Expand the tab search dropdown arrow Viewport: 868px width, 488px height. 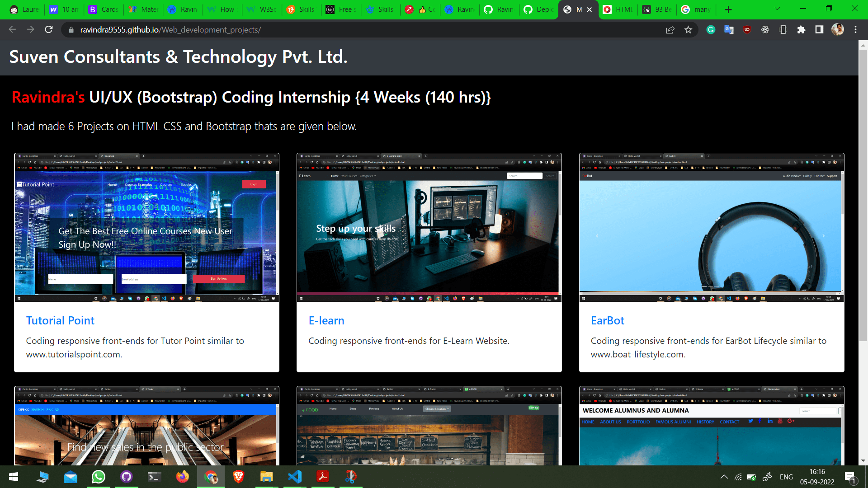tap(777, 9)
